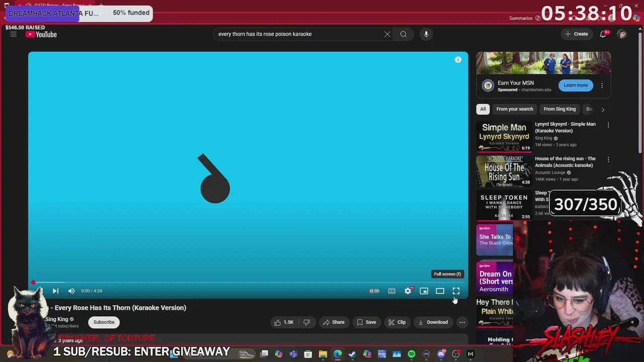The width and height of the screenshot is (644, 362).
Task: Start voice search with the microphone
Action: [x=426, y=34]
